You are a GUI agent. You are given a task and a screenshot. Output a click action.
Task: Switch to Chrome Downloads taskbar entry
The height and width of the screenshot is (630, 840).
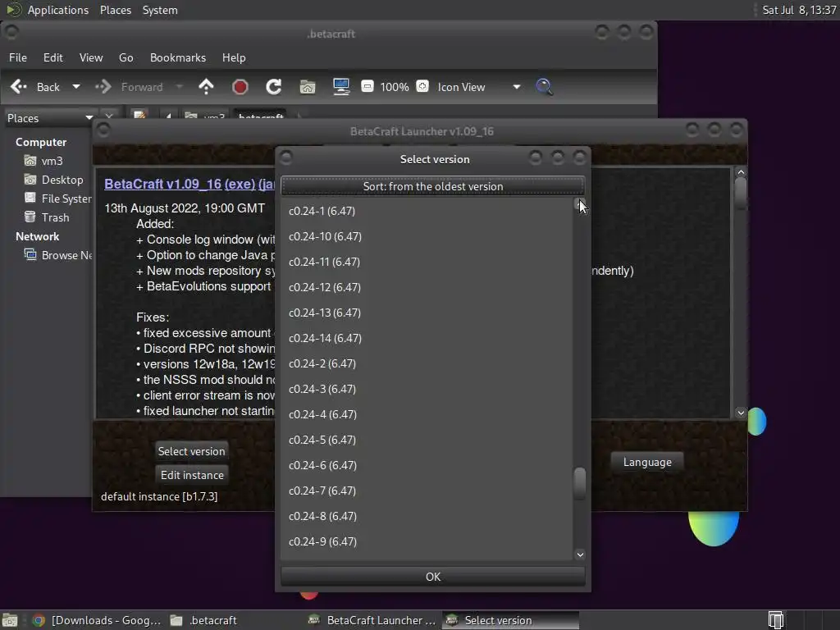coord(97,620)
